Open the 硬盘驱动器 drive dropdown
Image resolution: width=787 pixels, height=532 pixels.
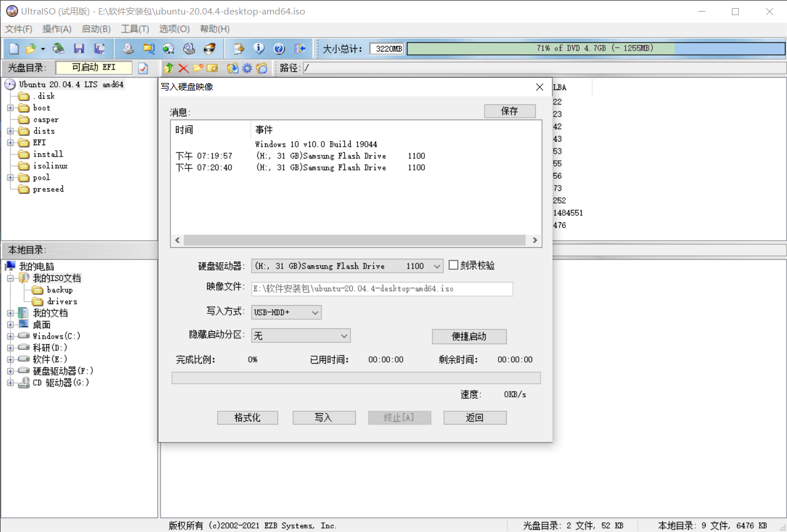(x=437, y=266)
